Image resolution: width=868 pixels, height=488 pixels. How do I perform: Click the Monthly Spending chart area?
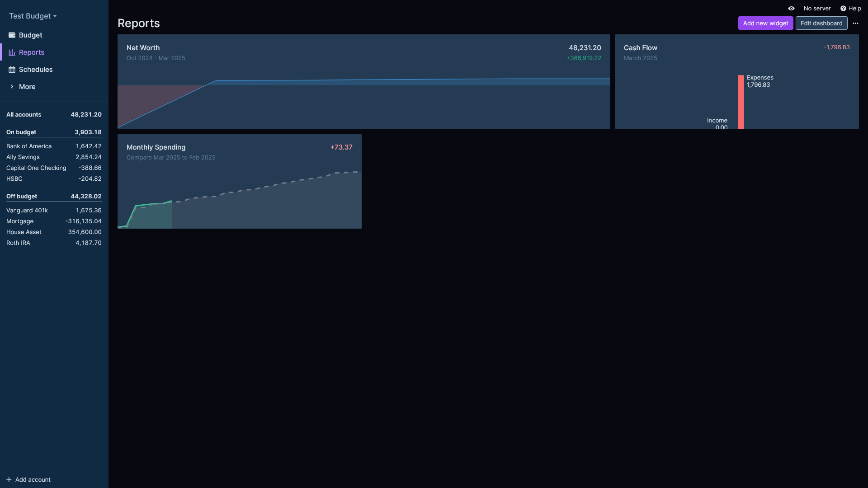240,199
